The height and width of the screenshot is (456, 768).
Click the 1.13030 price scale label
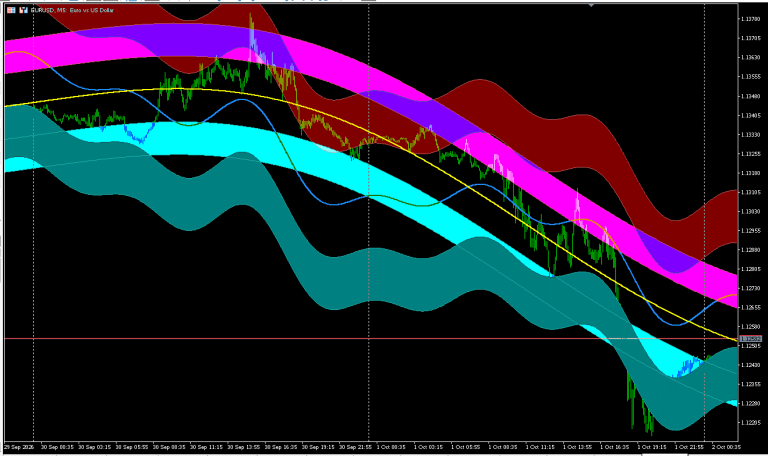(x=750, y=211)
